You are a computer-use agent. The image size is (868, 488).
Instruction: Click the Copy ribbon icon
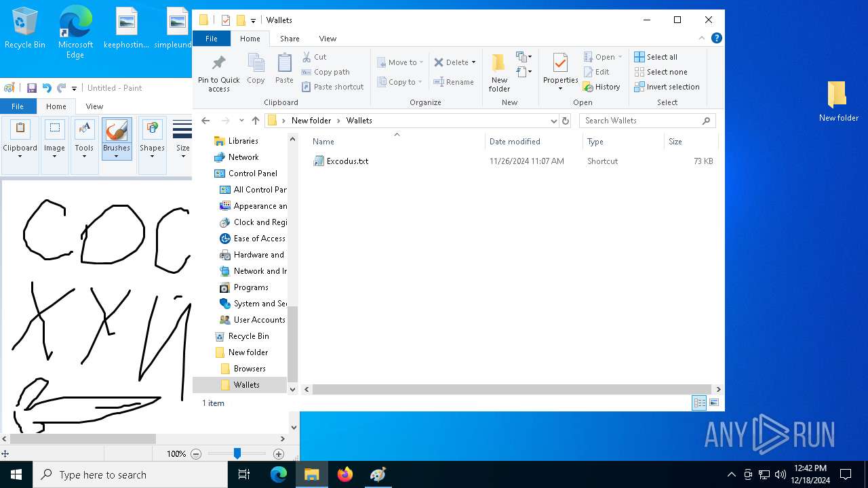(256, 68)
